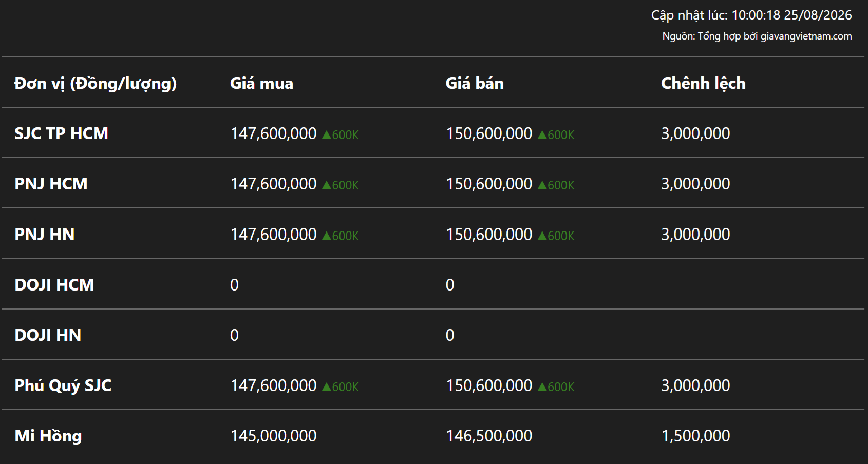The height and width of the screenshot is (464, 868).
Task: Select Phú Quý SJC sell price 150,600,000
Action: click(x=489, y=385)
